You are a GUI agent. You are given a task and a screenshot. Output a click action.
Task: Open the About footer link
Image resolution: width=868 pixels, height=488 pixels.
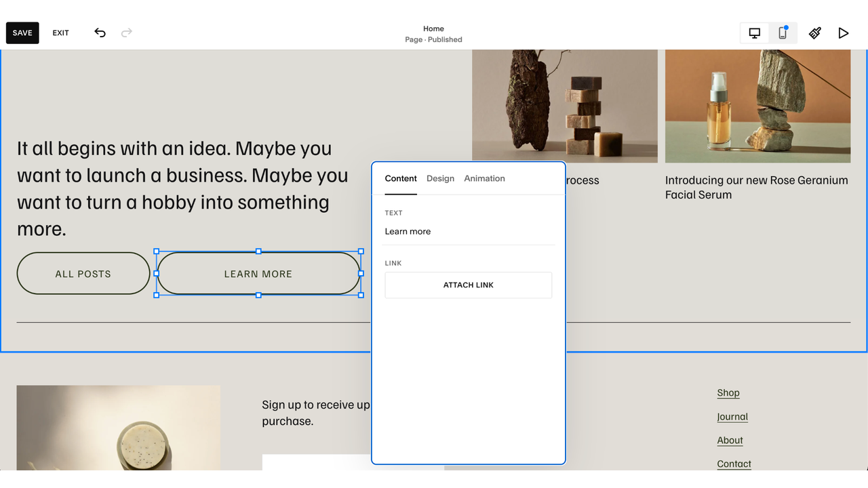tap(730, 440)
